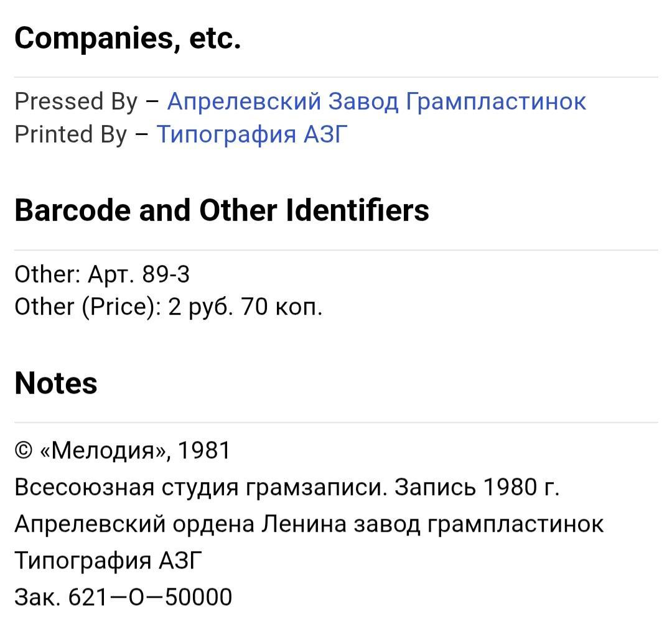672x622 pixels.
Task: Click the "Всесоюзная студия грамзаписи" text
Action: tap(198, 487)
